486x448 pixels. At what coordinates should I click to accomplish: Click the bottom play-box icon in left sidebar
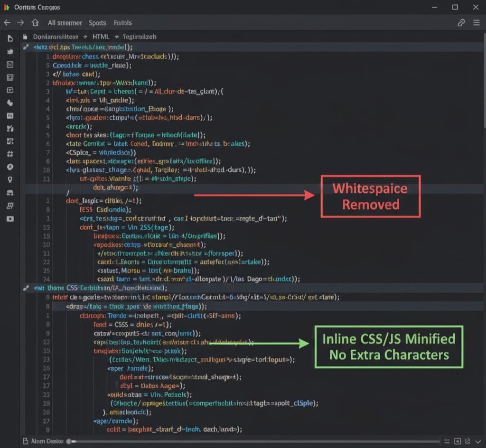pos(10,219)
